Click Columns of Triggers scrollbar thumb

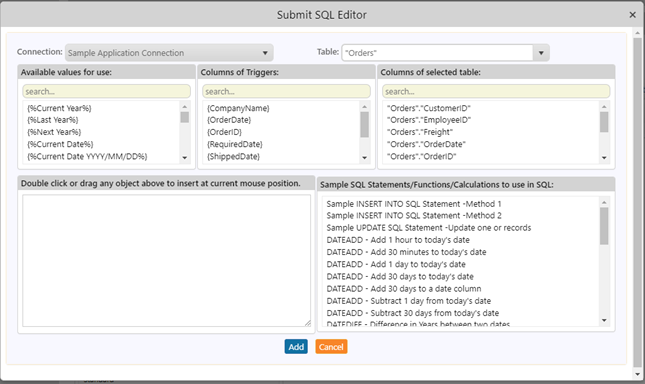364,125
